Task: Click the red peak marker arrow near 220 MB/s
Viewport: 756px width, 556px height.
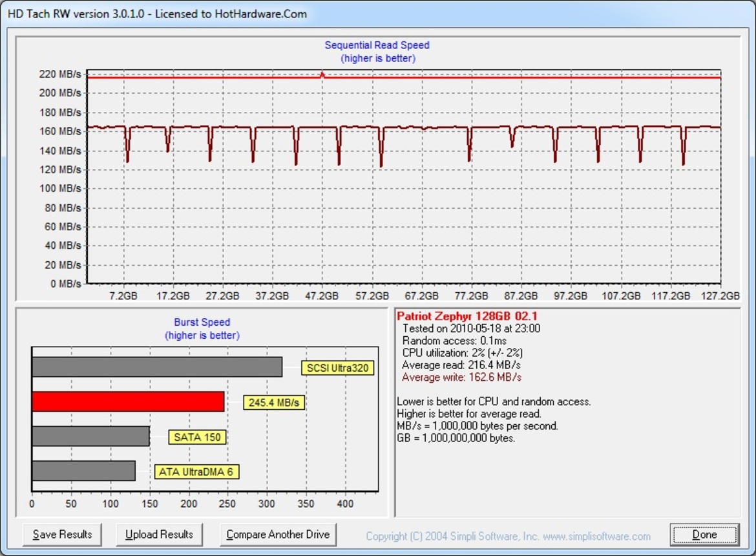Action: click(x=321, y=76)
